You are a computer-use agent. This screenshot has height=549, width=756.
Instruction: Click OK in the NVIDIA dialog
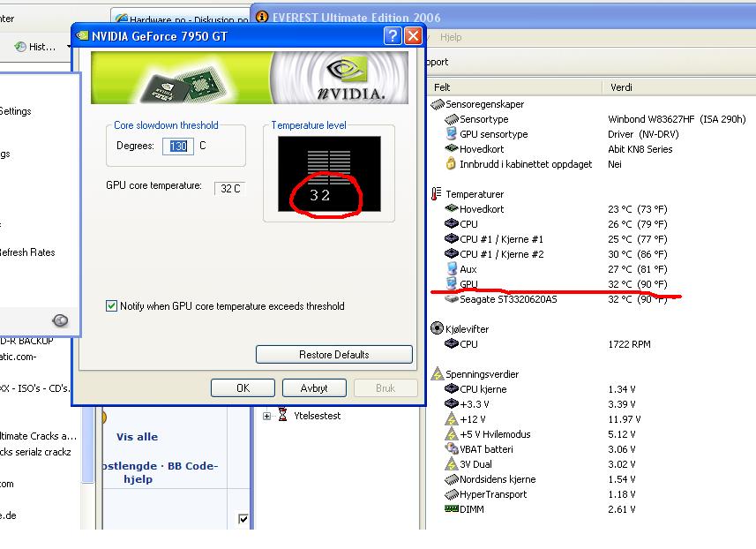pyautogui.click(x=243, y=387)
